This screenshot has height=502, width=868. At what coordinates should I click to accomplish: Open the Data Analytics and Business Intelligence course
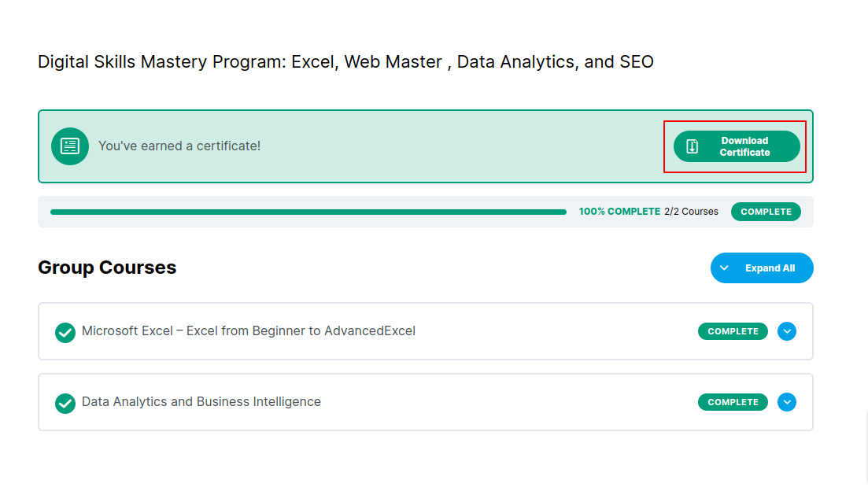201,402
